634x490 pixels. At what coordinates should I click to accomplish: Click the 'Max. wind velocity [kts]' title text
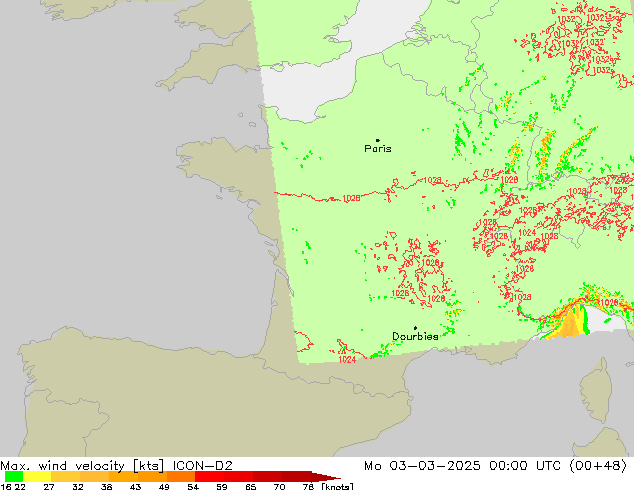point(82,466)
